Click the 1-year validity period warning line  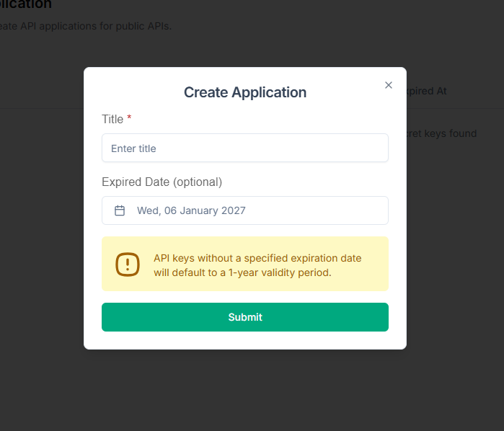[x=242, y=272]
